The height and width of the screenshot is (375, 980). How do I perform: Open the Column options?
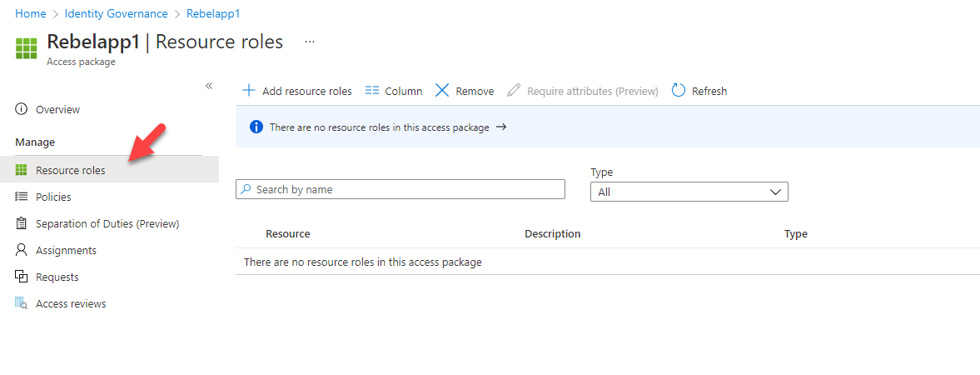(394, 91)
